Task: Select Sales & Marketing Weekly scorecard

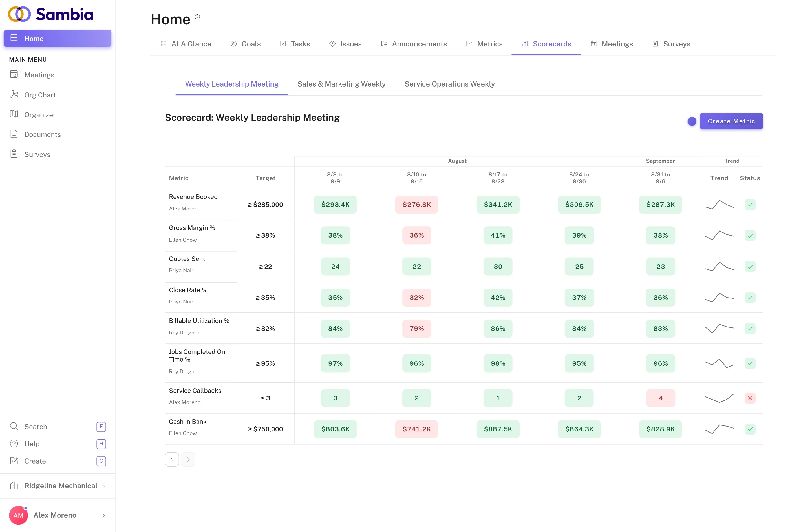Action: (341, 84)
